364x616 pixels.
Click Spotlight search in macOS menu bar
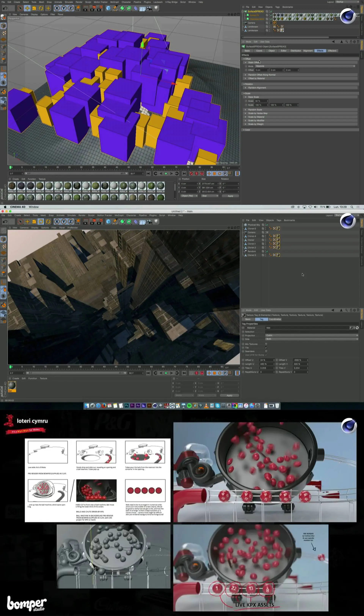[352, 207]
